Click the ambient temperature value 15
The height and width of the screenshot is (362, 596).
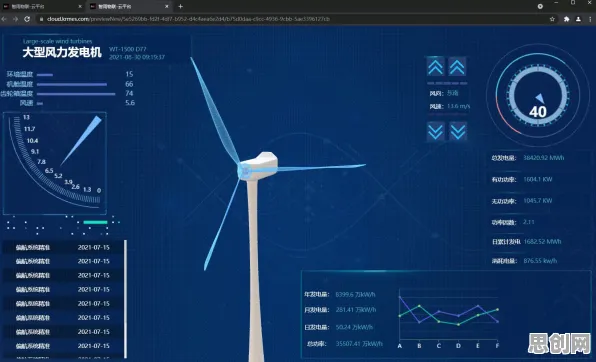coord(129,74)
